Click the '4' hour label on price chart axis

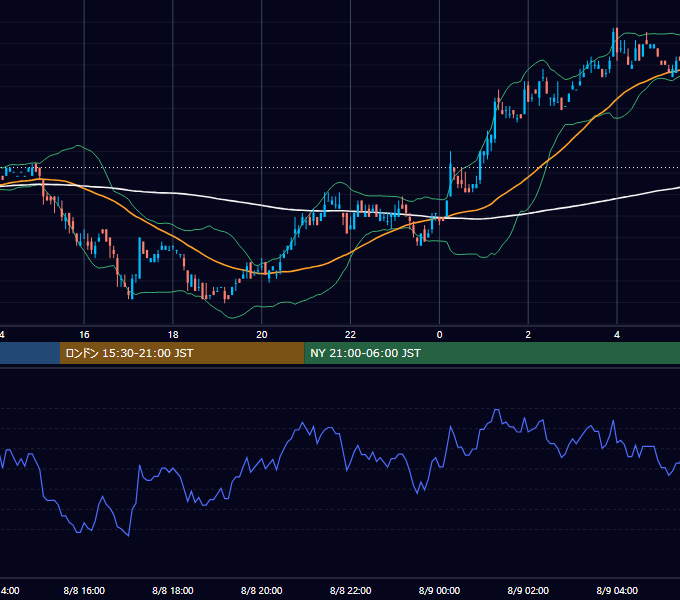pyautogui.click(x=617, y=335)
